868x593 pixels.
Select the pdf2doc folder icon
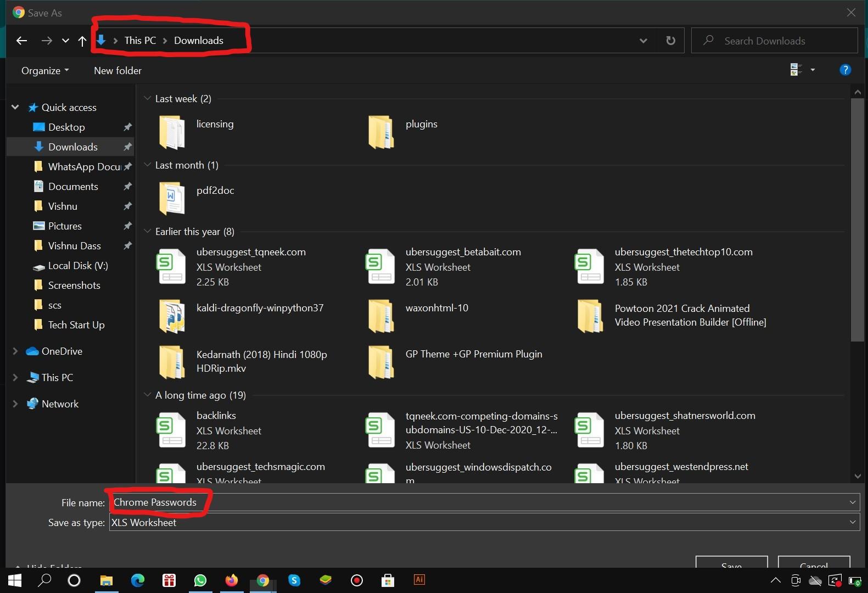[x=172, y=199]
